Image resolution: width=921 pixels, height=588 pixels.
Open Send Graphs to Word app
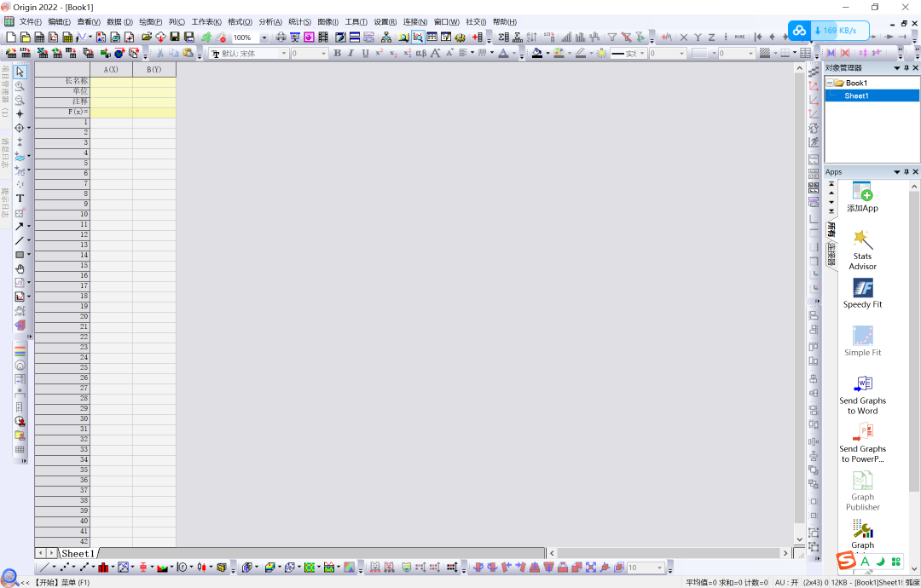862,395
